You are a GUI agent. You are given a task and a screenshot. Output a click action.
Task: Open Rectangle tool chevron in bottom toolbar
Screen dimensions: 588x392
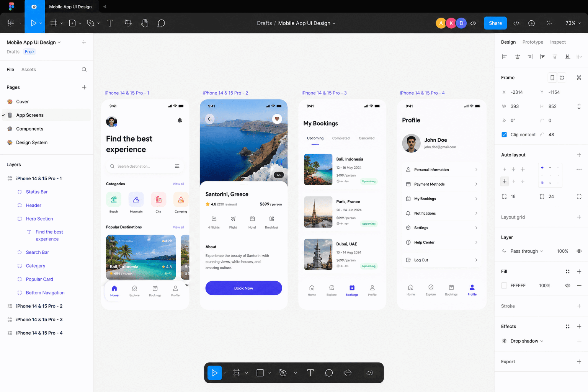[269, 373]
